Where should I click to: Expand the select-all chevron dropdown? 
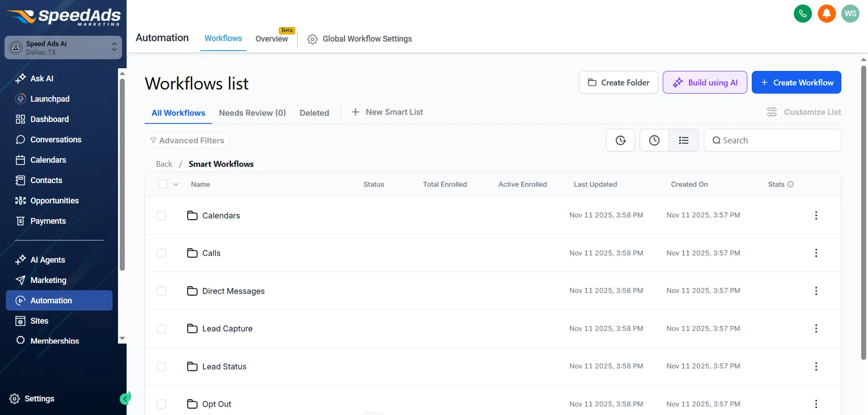pyautogui.click(x=176, y=184)
